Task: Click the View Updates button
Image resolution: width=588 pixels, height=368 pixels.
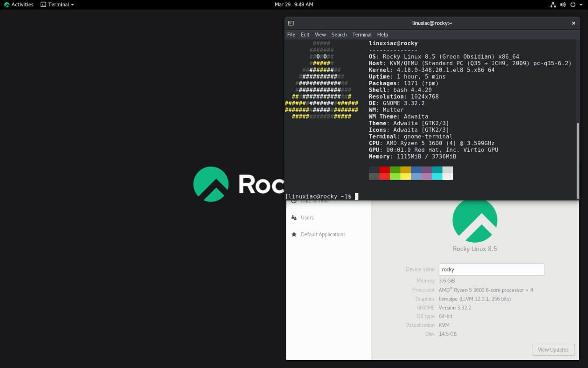Action: pyautogui.click(x=553, y=350)
